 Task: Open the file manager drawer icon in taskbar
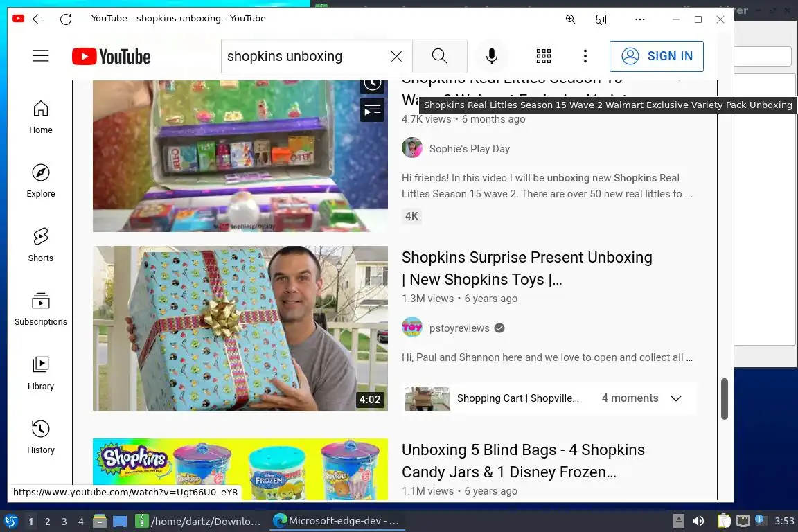(100, 522)
